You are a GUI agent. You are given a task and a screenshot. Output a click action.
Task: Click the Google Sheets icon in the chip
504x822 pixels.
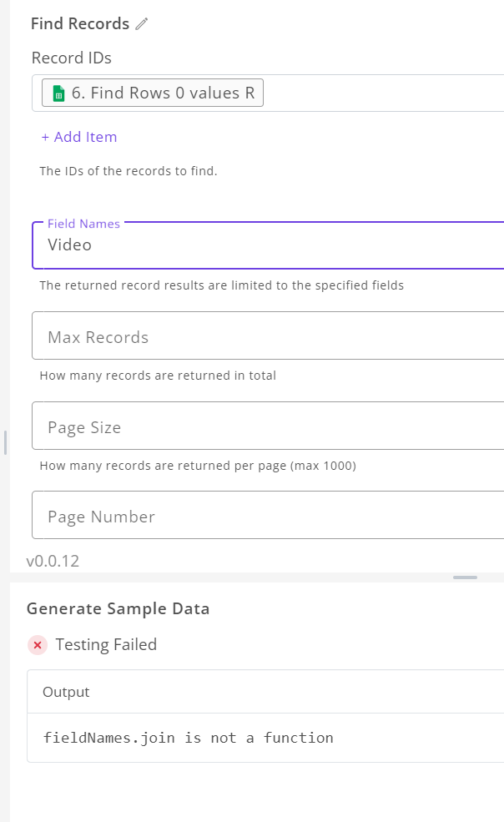pos(58,93)
